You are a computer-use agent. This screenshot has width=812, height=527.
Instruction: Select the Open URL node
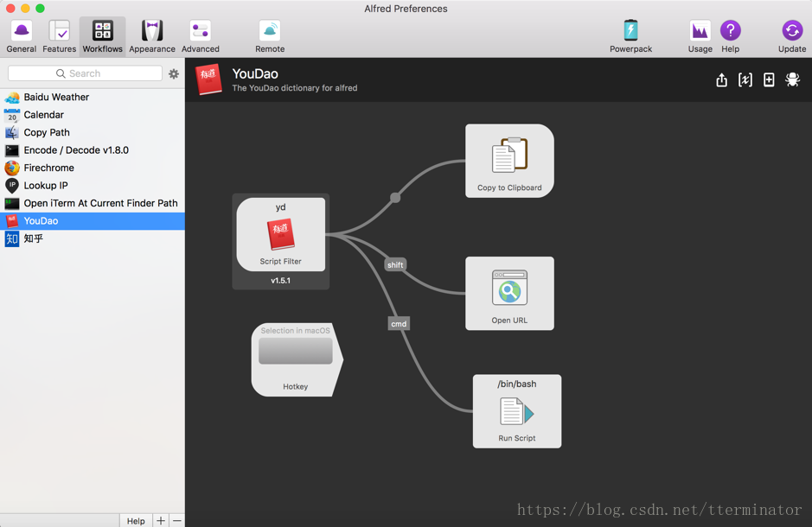pos(509,293)
